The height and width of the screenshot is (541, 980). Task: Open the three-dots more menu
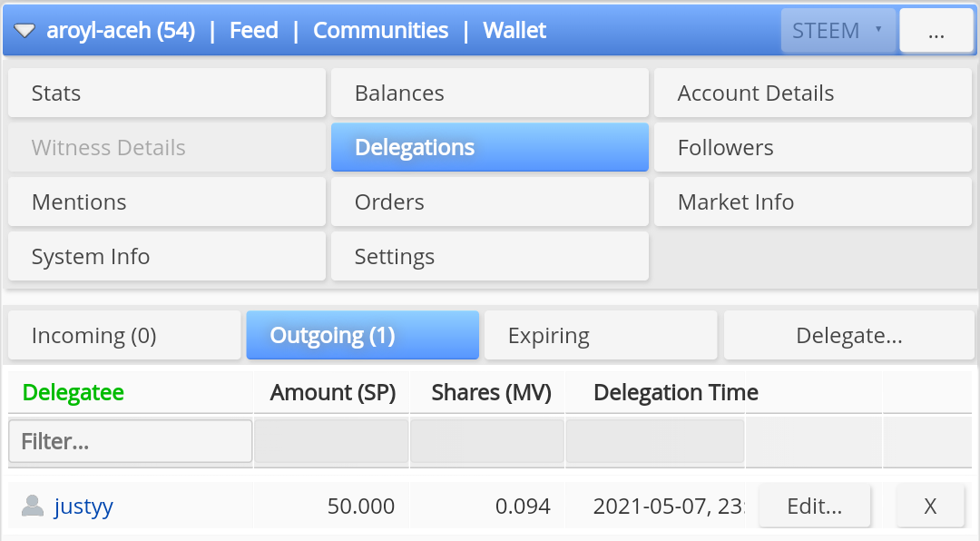click(936, 31)
